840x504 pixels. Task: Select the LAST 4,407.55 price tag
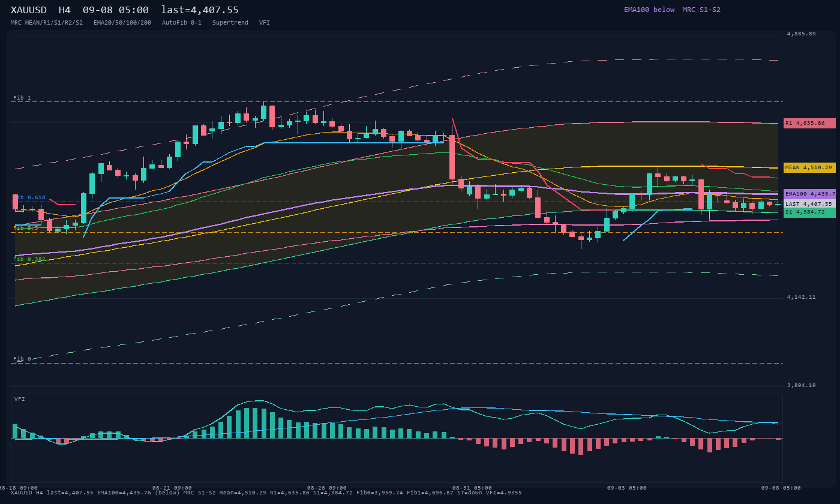pyautogui.click(x=809, y=204)
